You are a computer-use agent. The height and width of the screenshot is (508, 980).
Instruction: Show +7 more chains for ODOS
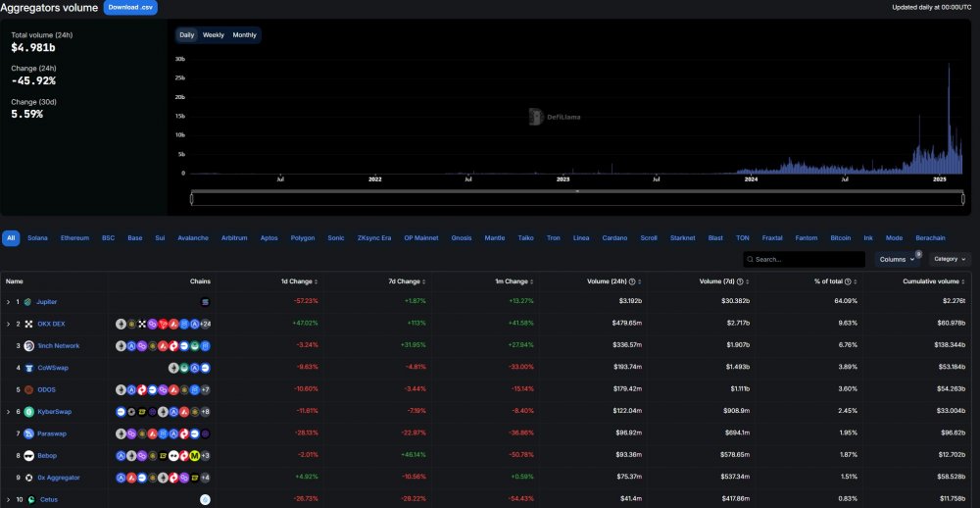206,389
